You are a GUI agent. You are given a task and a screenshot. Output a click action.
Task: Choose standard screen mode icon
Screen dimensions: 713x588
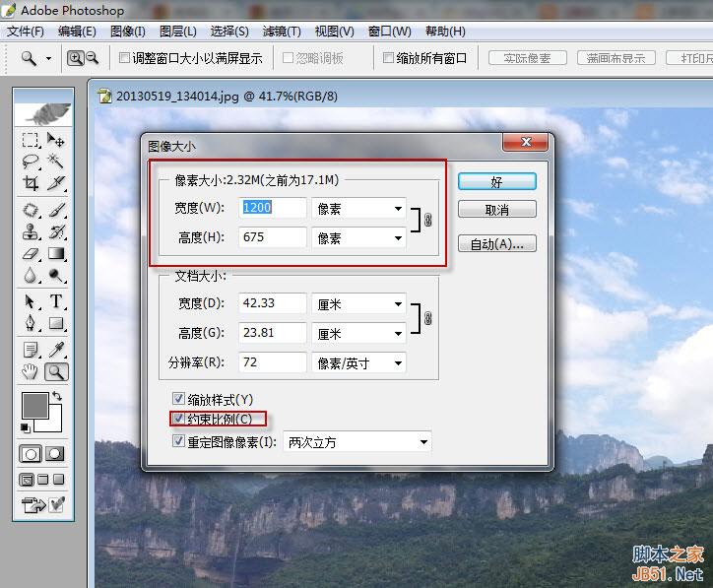click(x=27, y=480)
